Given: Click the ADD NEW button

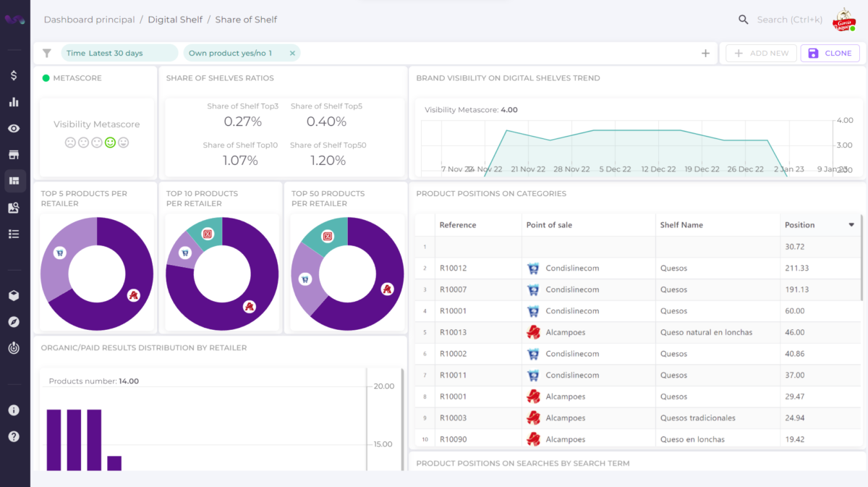Looking at the screenshot, I should pyautogui.click(x=760, y=53).
